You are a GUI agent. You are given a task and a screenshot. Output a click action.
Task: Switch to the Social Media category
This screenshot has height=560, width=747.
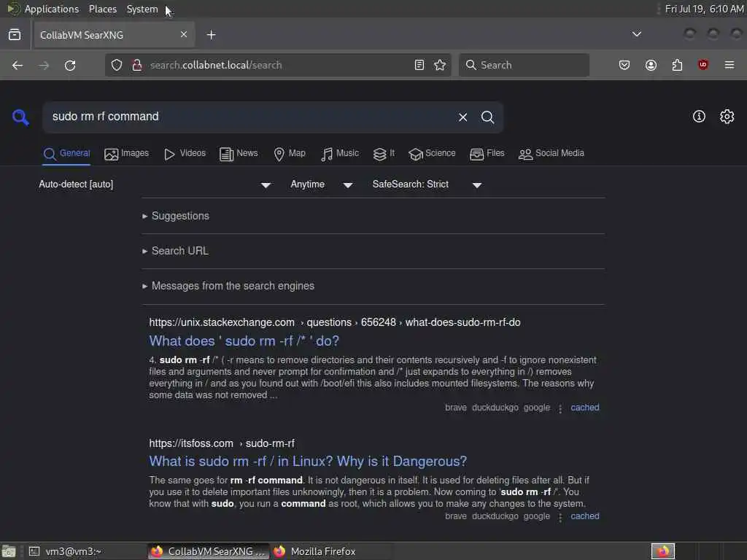click(x=551, y=153)
